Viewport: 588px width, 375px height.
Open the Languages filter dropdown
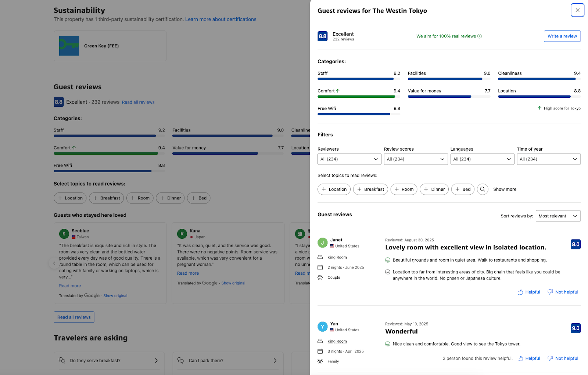(x=482, y=159)
